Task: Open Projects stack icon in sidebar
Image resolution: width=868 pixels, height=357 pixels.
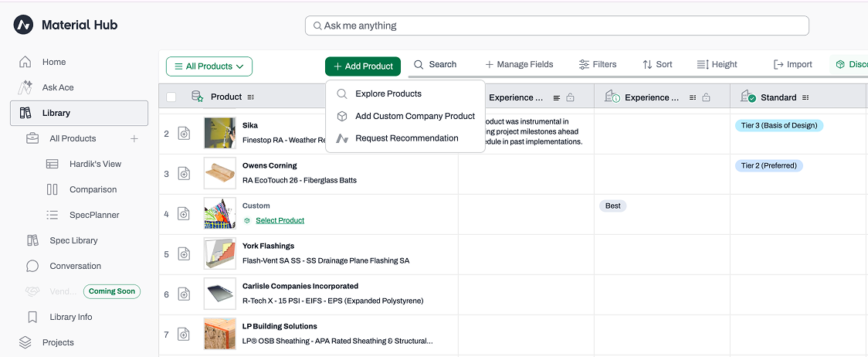Action: click(25, 342)
